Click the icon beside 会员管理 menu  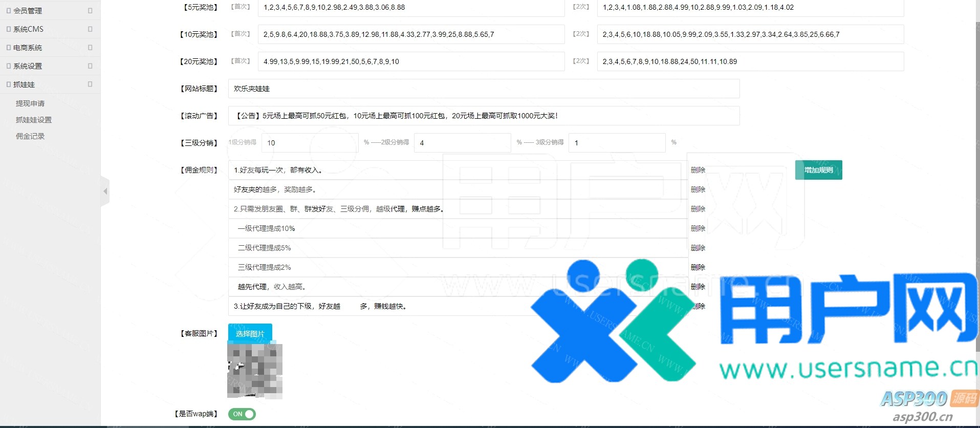(x=9, y=11)
